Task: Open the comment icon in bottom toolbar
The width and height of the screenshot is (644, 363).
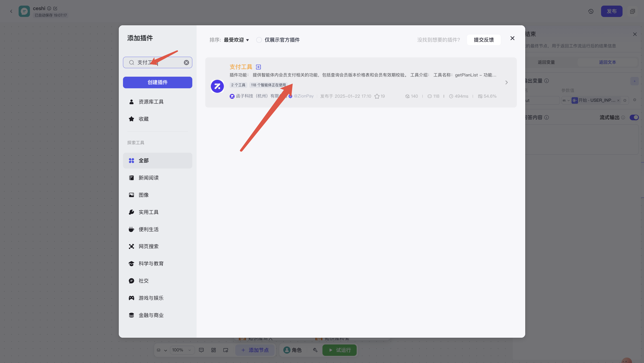Action: click(x=201, y=350)
